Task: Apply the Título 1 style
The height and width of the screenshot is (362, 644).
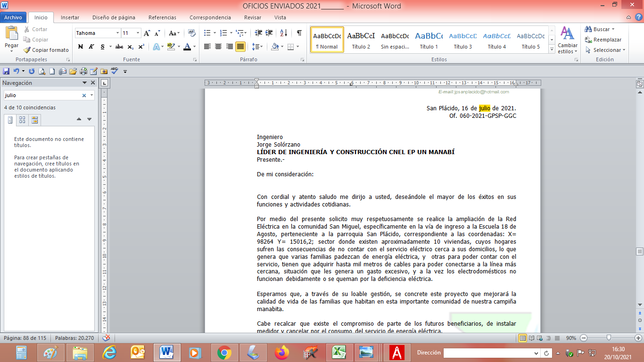Action: point(429,40)
